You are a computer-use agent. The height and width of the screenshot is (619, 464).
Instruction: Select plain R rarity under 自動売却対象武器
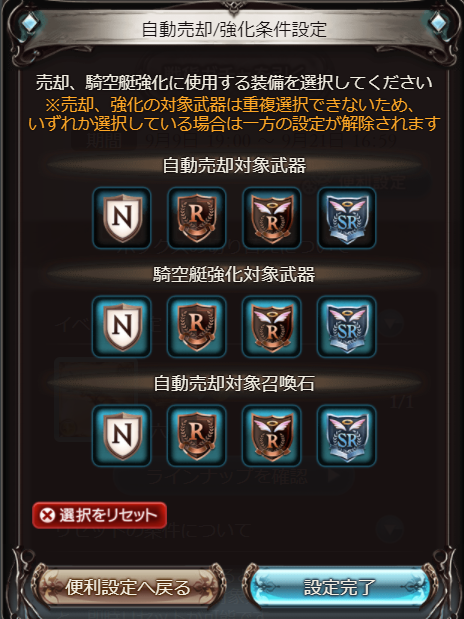click(197, 218)
